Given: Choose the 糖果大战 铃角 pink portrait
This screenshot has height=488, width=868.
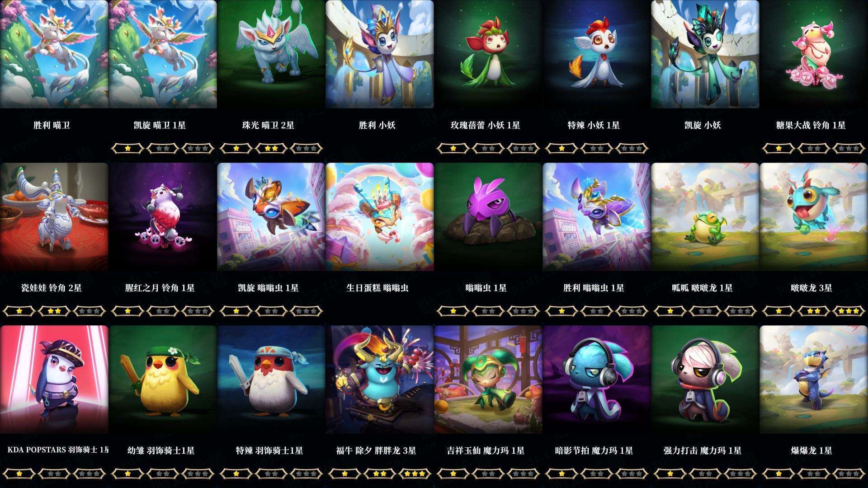Looking at the screenshot, I should [x=814, y=54].
